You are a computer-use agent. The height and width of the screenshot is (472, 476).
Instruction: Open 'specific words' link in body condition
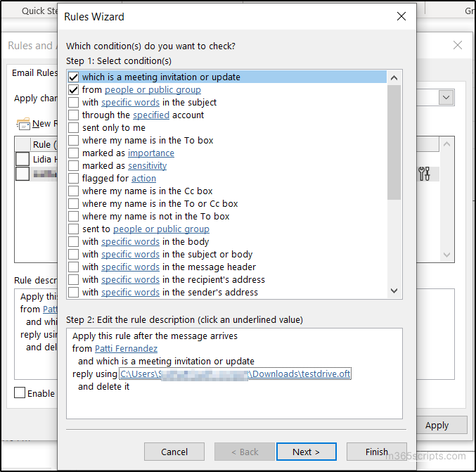[130, 242]
